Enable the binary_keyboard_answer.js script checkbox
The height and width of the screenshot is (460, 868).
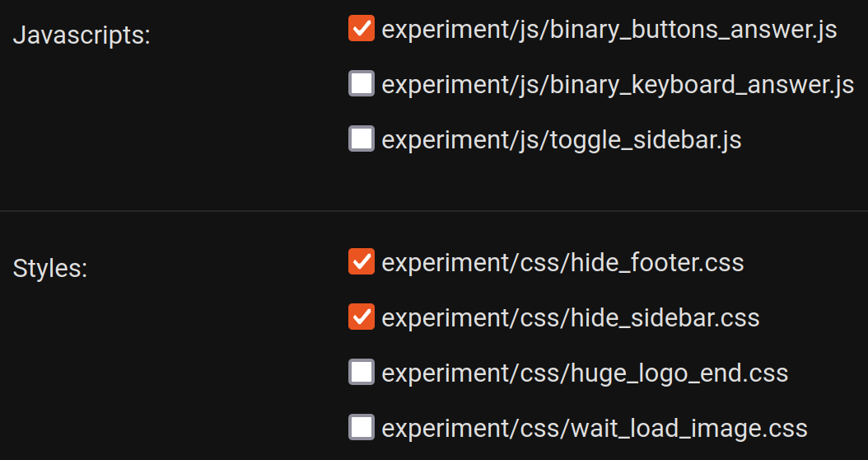362,84
